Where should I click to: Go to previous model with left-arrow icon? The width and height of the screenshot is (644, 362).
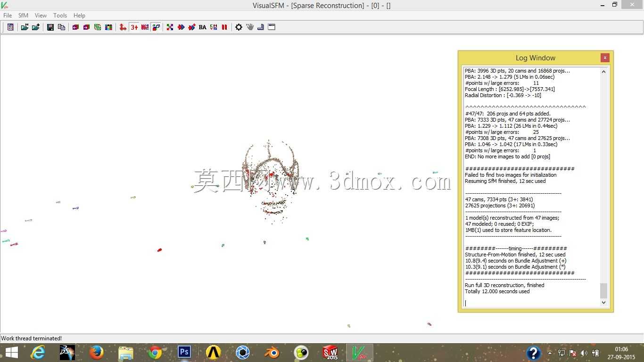75,27
